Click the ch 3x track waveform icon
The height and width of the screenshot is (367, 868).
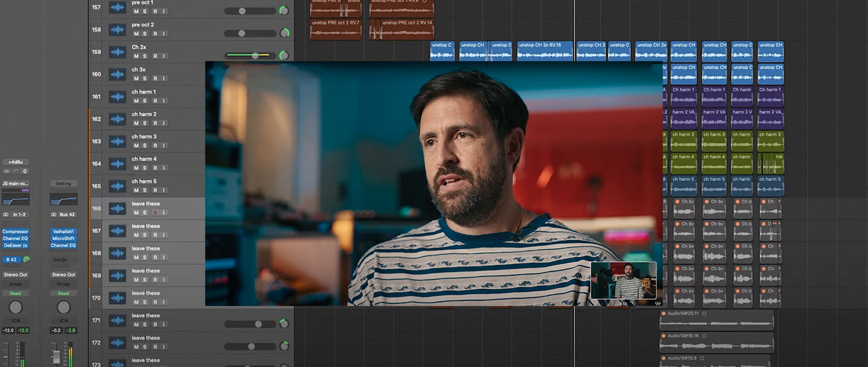118,75
